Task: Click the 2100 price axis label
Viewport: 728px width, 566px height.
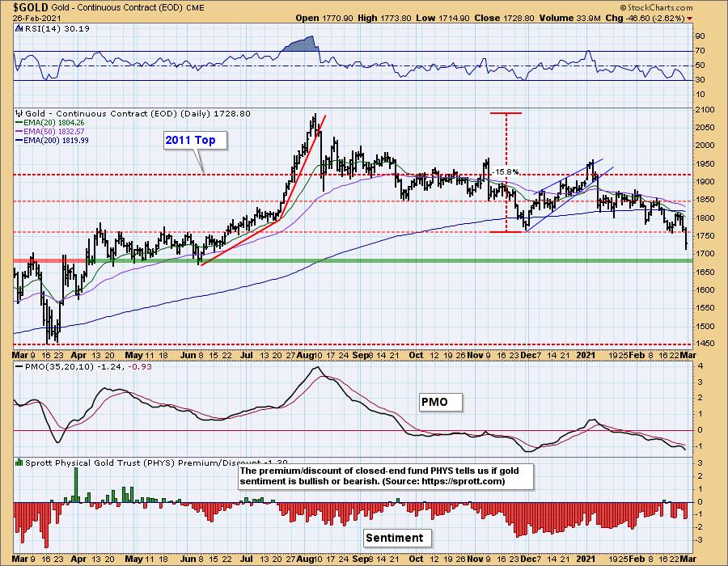Action: click(x=705, y=110)
